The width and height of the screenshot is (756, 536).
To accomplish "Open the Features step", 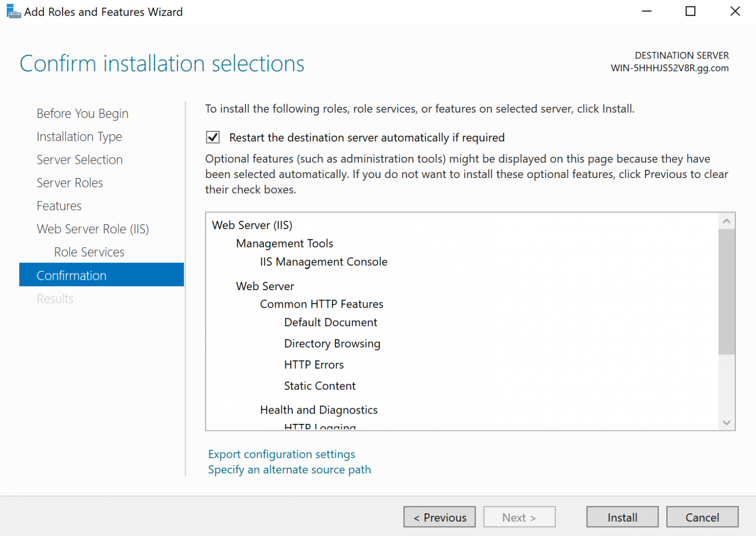I will [59, 206].
